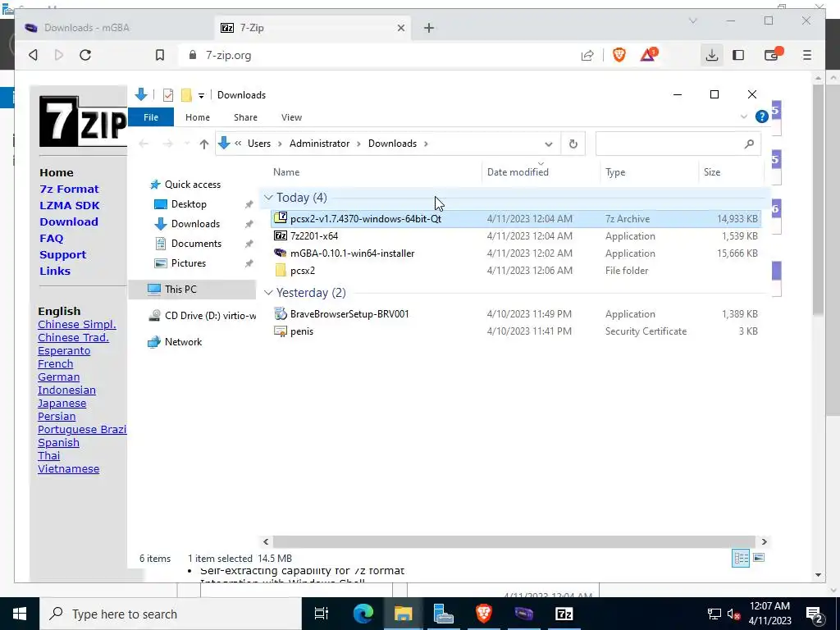
Task: Expand the Explorer ribbon chevron
Action: click(x=743, y=116)
